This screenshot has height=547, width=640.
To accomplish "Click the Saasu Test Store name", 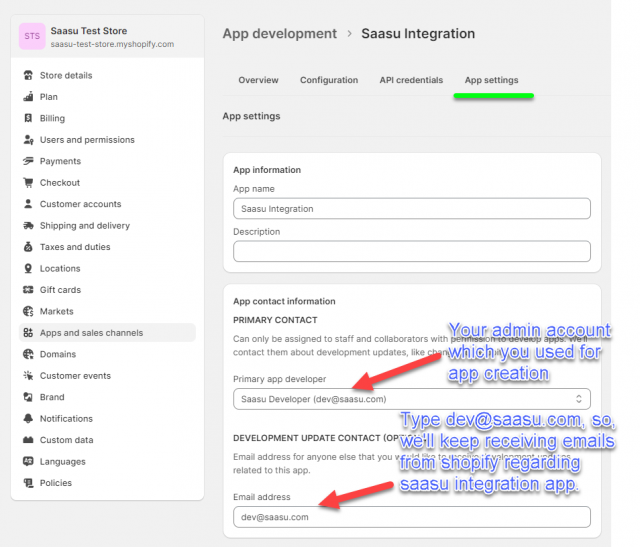I will point(89,31).
